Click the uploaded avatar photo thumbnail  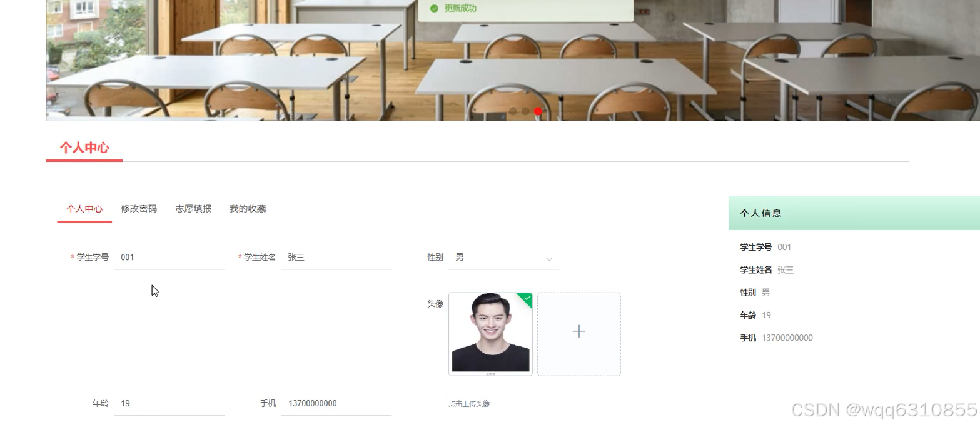pyautogui.click(x=490, y=334)
